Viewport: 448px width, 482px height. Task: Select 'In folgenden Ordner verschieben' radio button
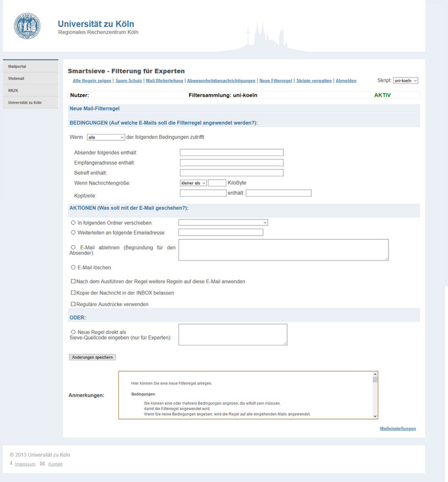click(x=73, y=223)
